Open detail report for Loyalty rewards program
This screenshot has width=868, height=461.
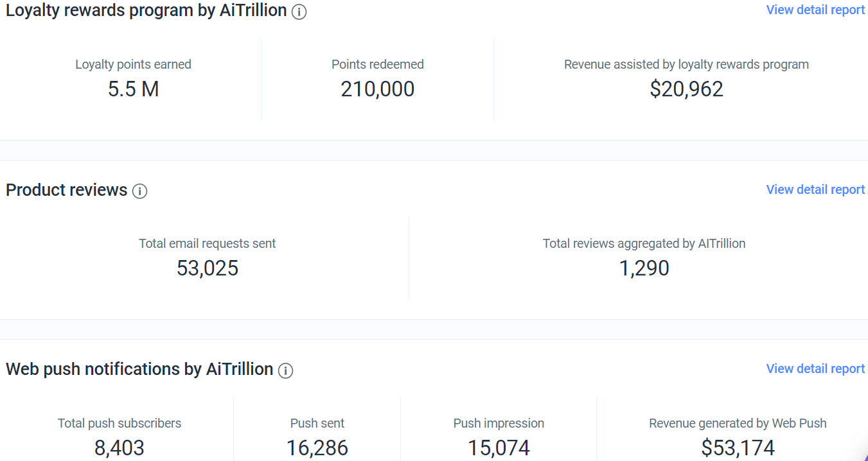pyautogui.click(x=815, y=10)
